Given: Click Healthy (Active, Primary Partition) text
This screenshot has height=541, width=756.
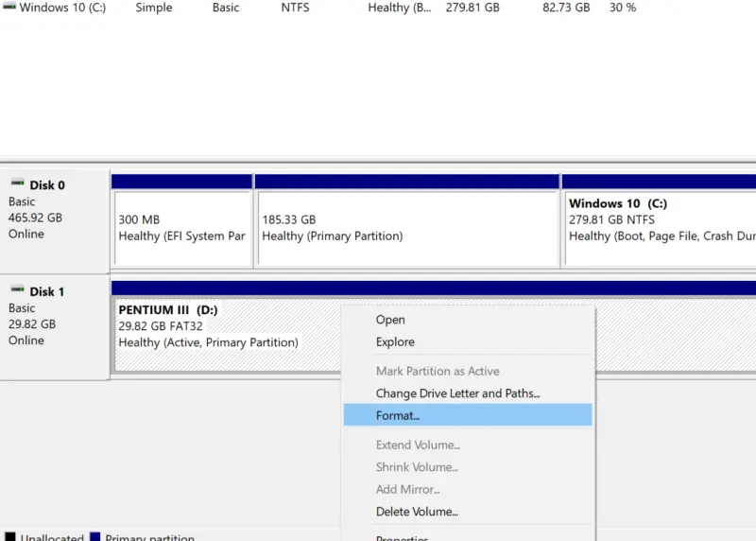Looking at the screenshot, I should [x=208, y=342].
